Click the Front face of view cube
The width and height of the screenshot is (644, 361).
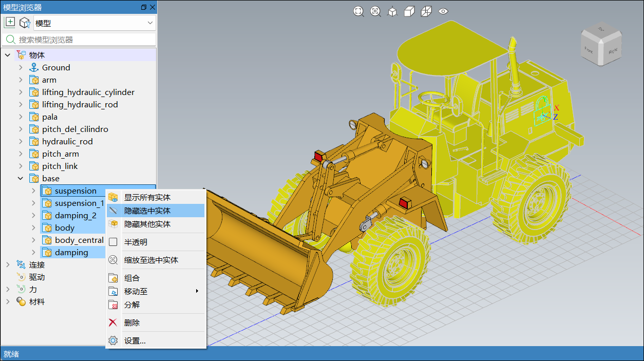(x=589, y=50)
